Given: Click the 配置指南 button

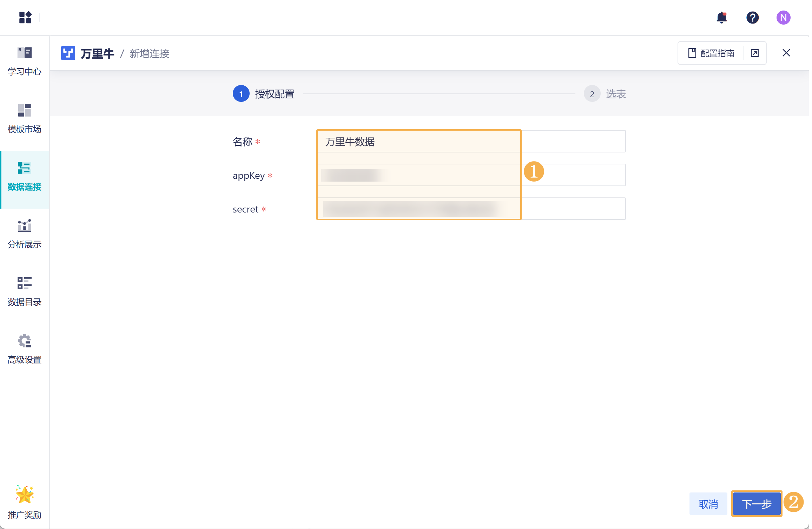Looking at the screenshot, I should tap(711, 53).
